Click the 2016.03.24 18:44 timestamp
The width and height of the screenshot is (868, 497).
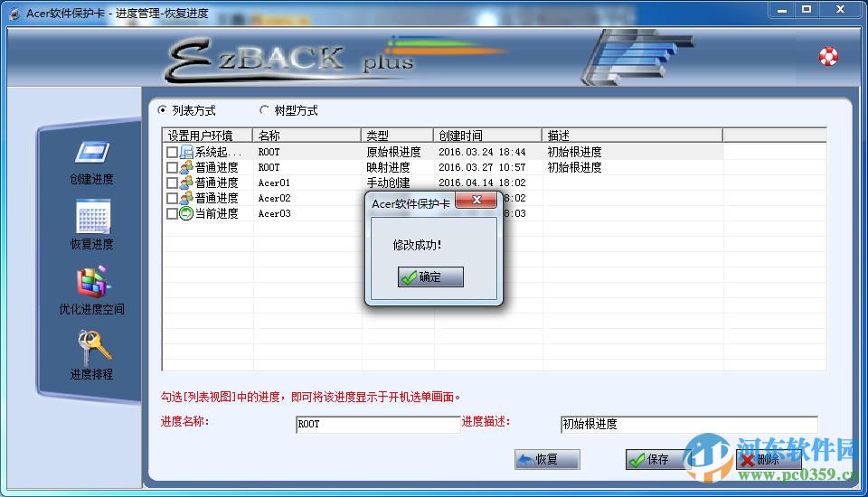(482, 152)
